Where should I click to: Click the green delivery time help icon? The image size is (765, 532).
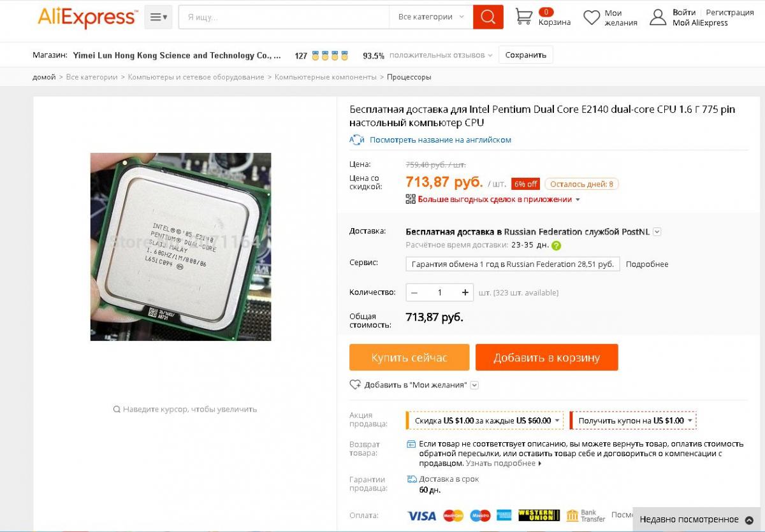tap(556, 245)
